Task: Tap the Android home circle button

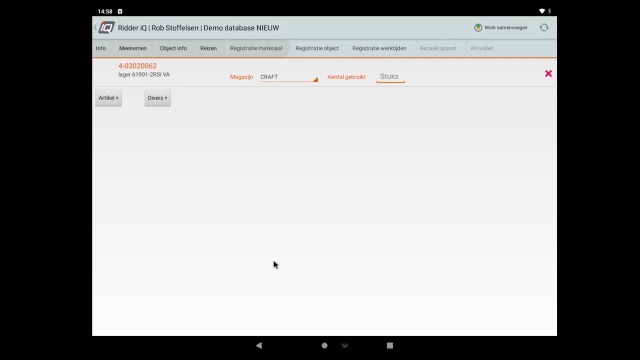Action: point(324,345)
